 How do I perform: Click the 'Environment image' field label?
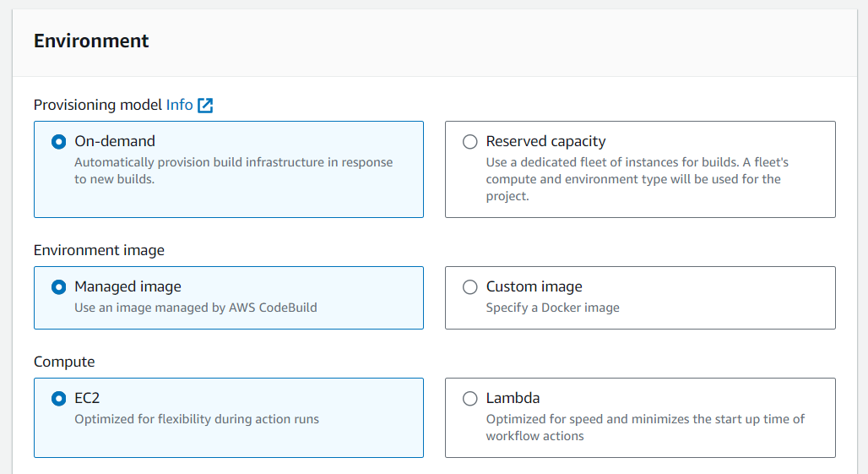pos(99,250)
